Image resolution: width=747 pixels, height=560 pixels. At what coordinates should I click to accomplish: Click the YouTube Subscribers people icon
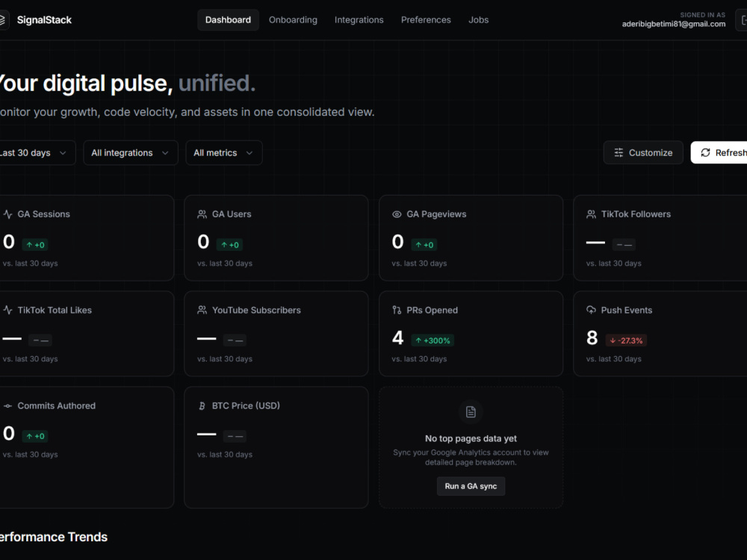202,310
